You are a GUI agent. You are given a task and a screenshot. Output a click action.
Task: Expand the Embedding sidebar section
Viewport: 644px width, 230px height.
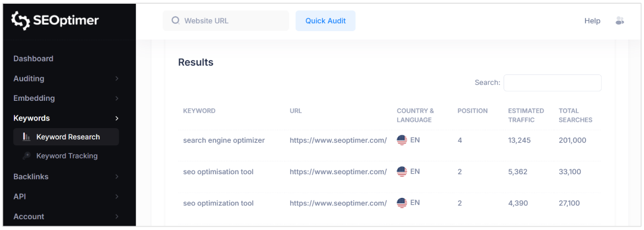116,99
